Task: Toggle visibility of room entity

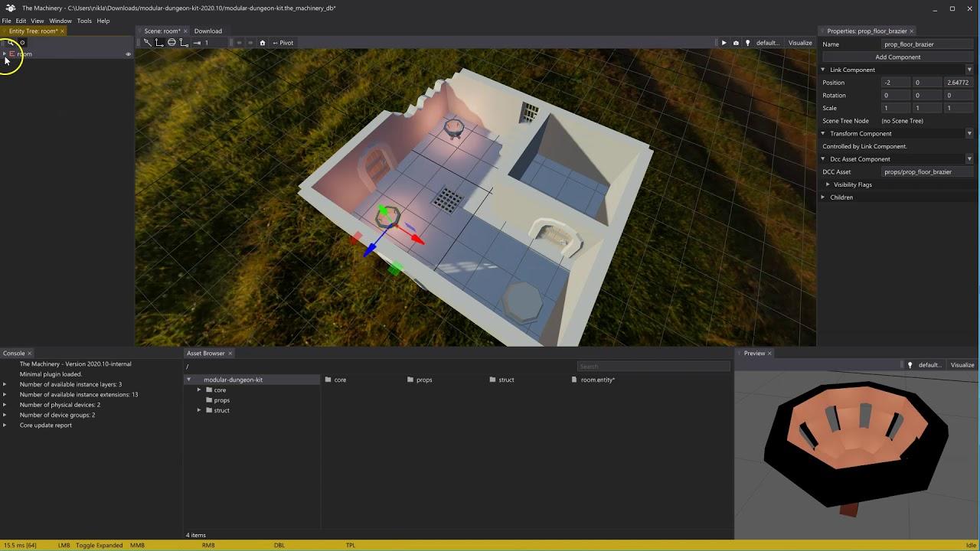Action: [x=128, y=54]
